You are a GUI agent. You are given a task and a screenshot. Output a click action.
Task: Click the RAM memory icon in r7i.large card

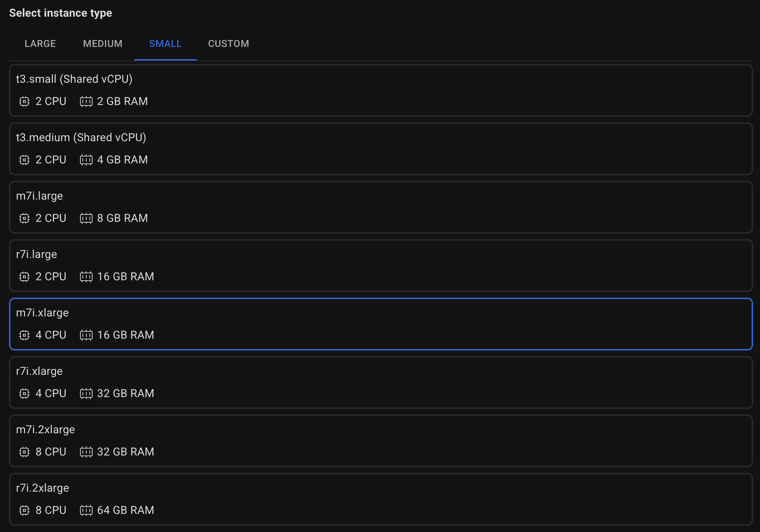pyautogui.click(x=86, y=277)
